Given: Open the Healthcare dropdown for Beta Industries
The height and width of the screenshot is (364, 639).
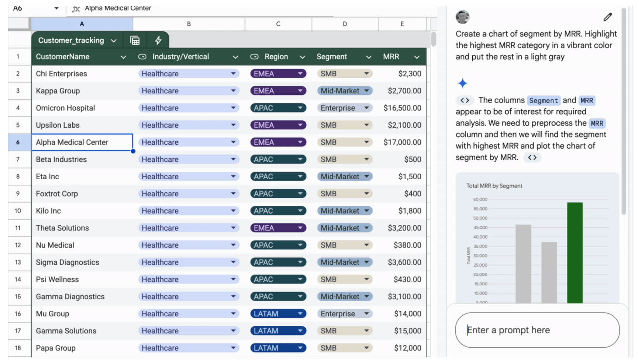Looking at the screenshot, I should tap(233, 159).
